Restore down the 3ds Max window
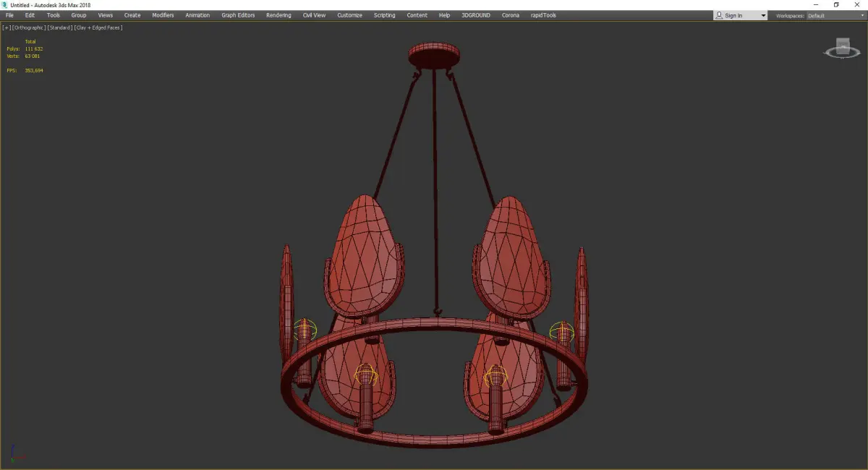This screenshot has width=868, height=470. click(x=836, y=4)
